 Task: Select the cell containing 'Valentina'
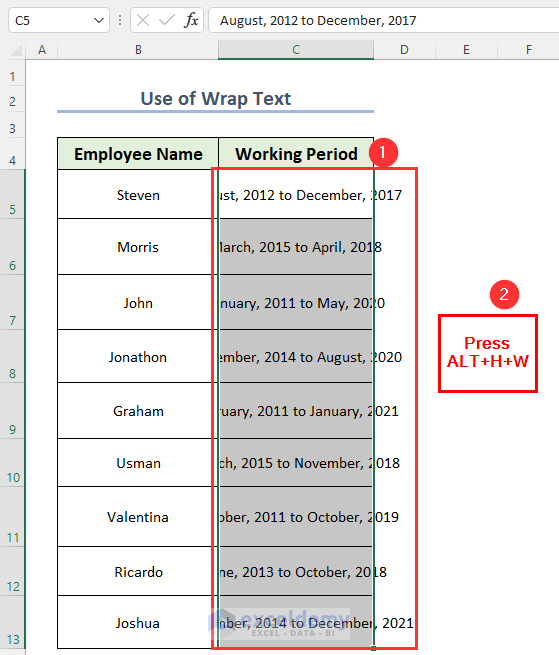pyautogui.click(x=138, y=517)
